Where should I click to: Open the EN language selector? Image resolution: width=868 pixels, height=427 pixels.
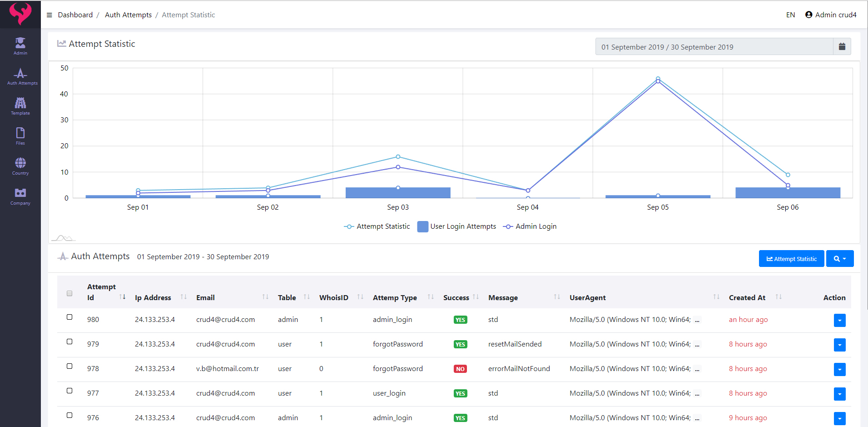(x=790, y=15)
